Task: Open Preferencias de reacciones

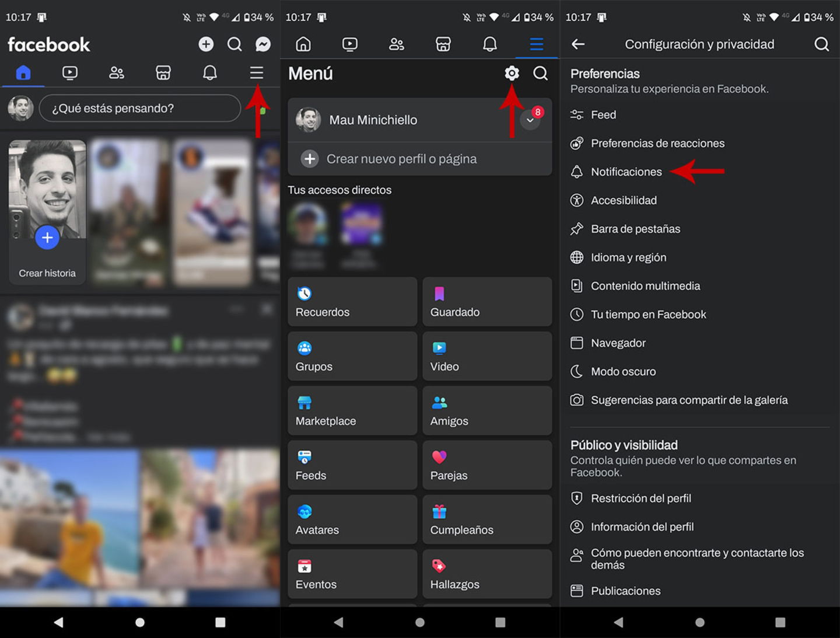Action: click(700, 144)
